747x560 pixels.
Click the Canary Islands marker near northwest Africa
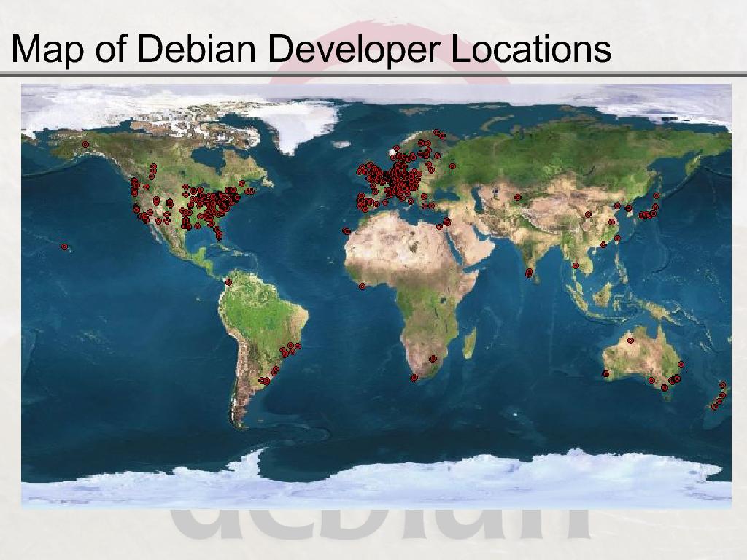(x=346, y=231)
